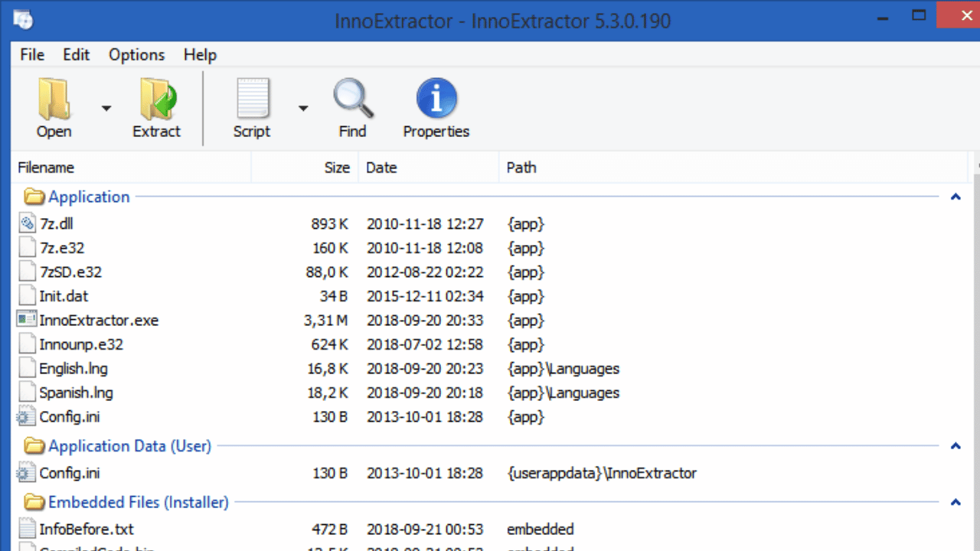Open the Help menu
This screenshot has height=551, width=980.
[x=200, y=55]
